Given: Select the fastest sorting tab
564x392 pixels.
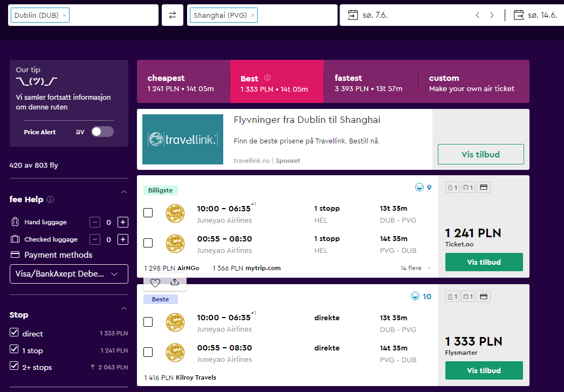Looking at the screenshot, I should [370, 81].
